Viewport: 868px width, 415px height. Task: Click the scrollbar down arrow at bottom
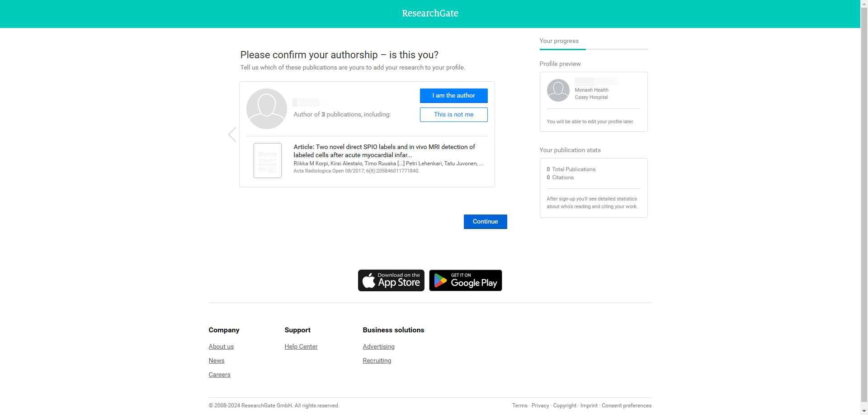coord(864,411)
